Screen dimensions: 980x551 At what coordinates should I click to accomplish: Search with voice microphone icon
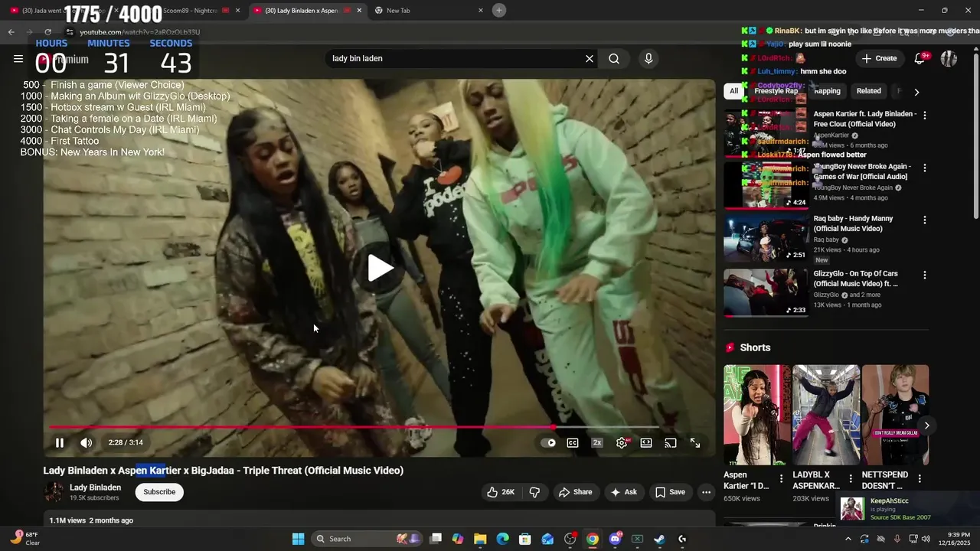click(648, 58)
